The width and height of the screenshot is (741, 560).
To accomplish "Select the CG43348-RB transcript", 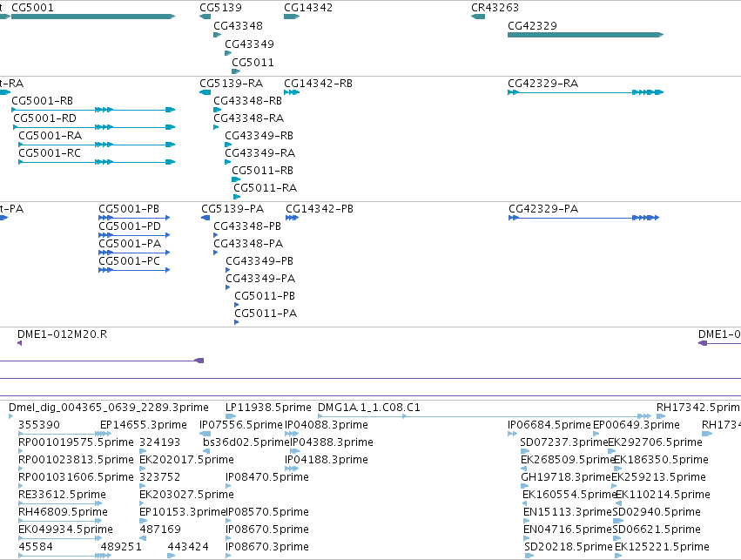I will (218, 110).
